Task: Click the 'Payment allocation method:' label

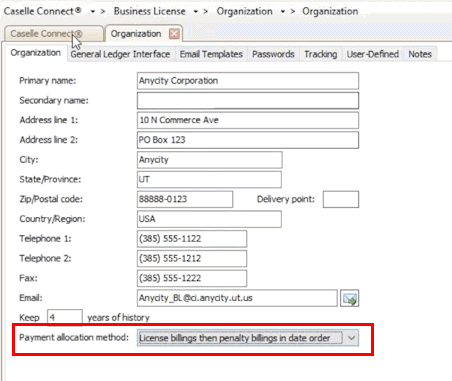Action: (x=74, y=337)
